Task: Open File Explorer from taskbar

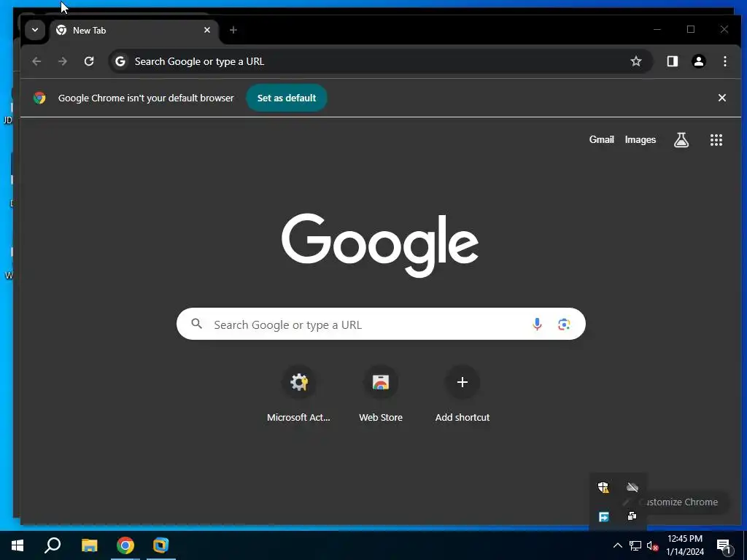Action: click(x=90, y=545)
